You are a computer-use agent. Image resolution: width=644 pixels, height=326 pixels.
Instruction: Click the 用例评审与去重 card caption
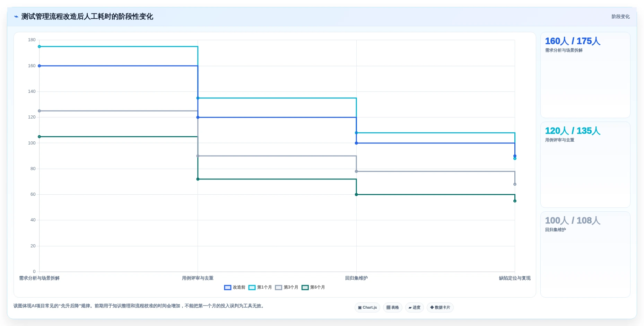(560, 140)
